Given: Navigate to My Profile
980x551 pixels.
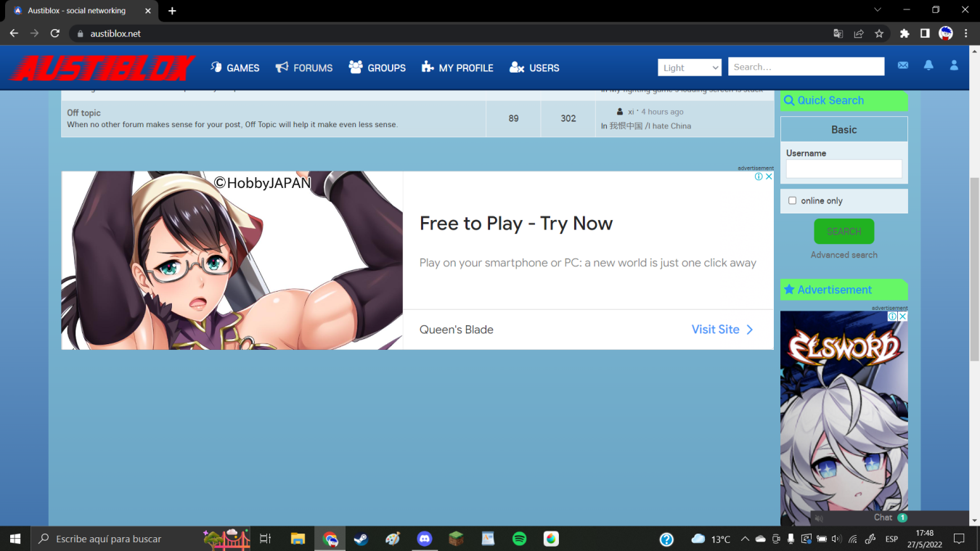Looking at the screenshot, I should click(457, 68).
